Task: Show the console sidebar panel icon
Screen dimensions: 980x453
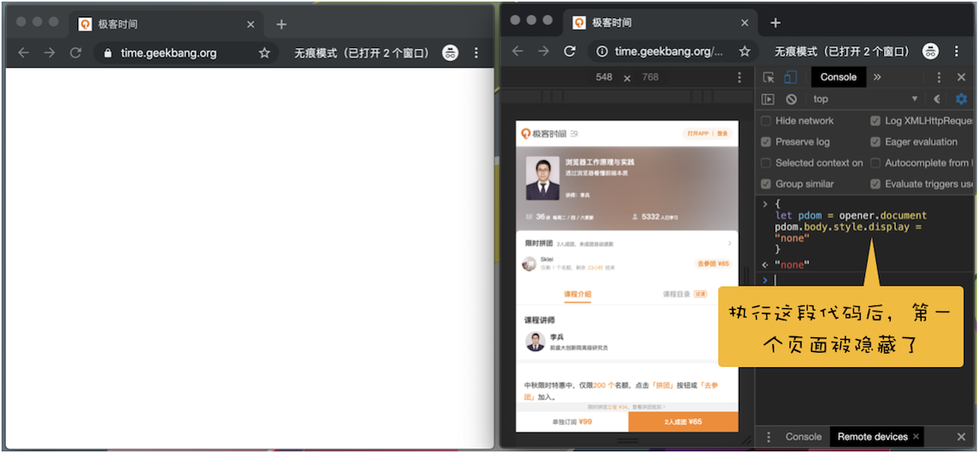Action: click(769, 100)
